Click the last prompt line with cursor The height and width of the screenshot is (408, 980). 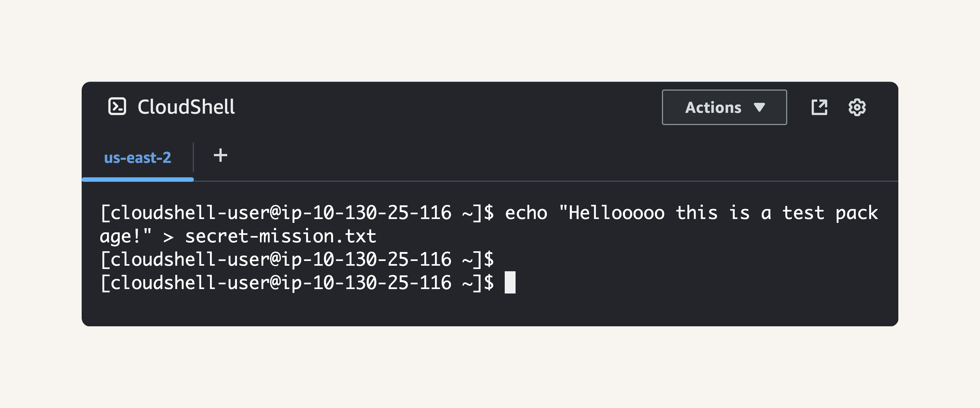pyautogui.click(x=308, y=283)
